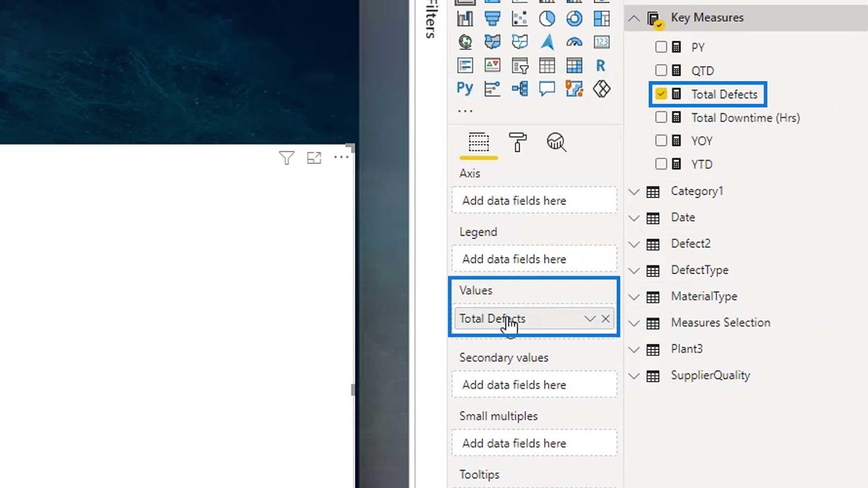
Task: Collapse the Key Measures table
Action: (x=634, y=18)
